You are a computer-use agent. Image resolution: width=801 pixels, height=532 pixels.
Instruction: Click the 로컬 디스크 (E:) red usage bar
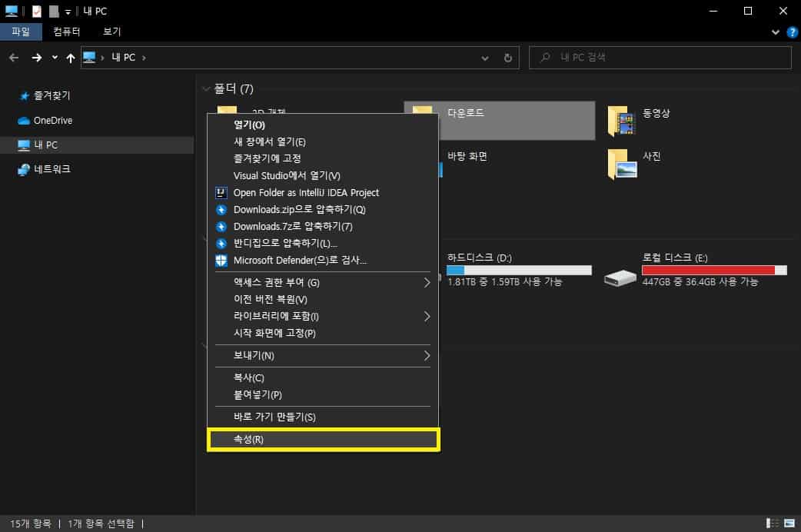[x=714, y=271]
